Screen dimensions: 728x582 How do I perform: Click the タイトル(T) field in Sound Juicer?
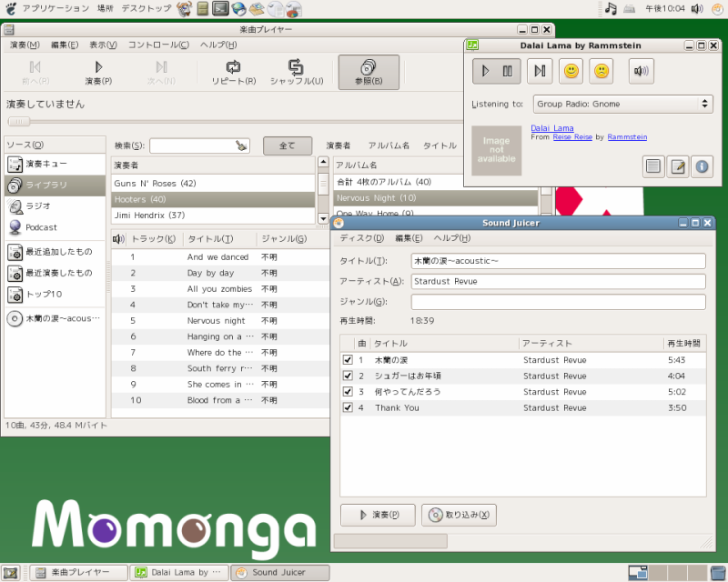click(558, 261)
